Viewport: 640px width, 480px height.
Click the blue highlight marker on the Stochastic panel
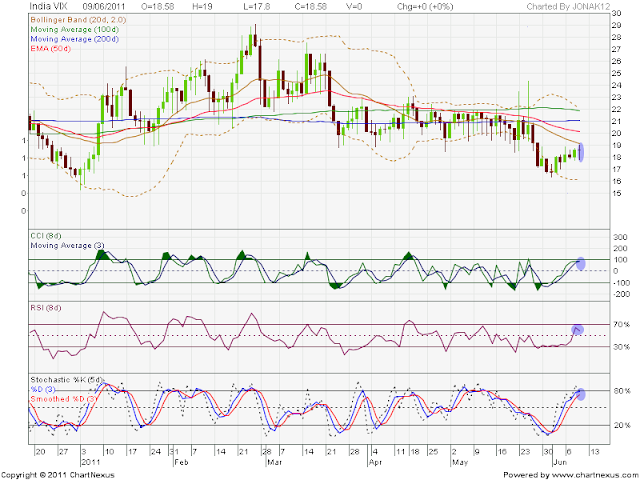coord(580,394)
